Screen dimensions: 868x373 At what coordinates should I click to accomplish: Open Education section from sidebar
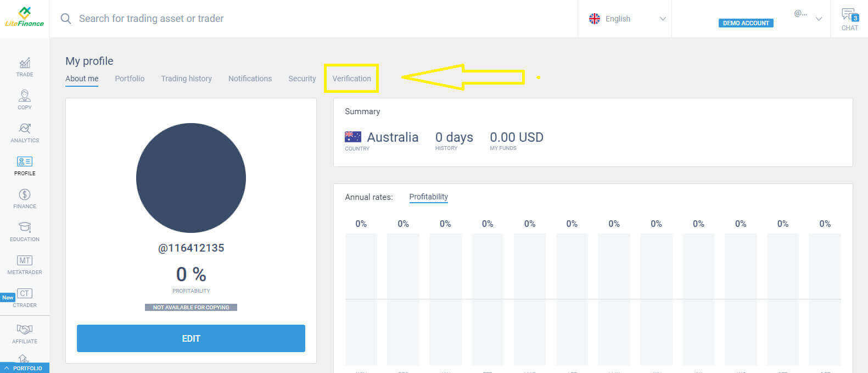click(x=25, y=231)
